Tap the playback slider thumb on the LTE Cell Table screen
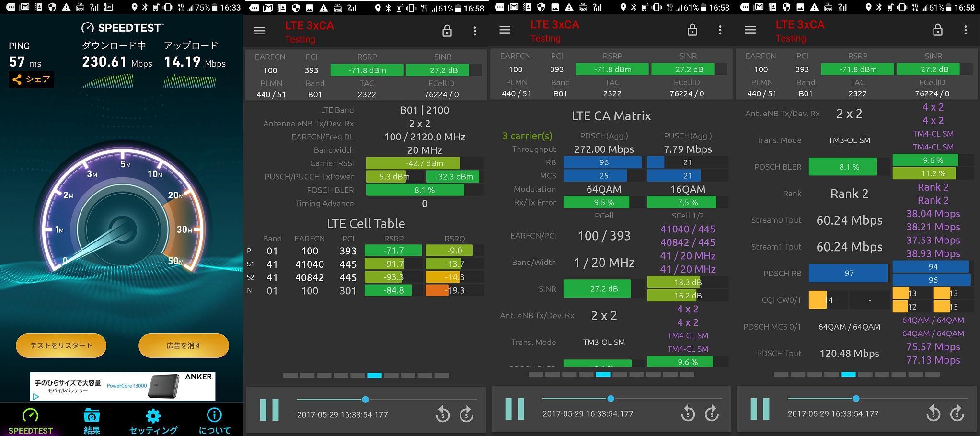This screenshot has height=436, width=980. 365,399
